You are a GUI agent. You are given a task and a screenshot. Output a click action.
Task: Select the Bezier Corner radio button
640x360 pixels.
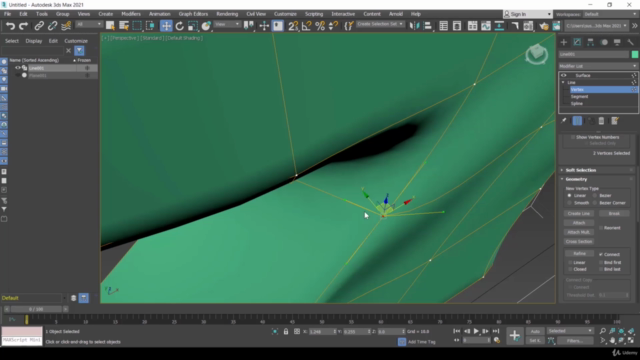[x=595, y=203]
